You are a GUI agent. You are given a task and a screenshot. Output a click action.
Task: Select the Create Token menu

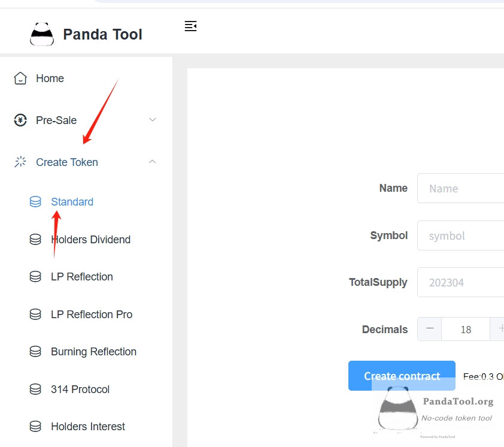(86, 162)
